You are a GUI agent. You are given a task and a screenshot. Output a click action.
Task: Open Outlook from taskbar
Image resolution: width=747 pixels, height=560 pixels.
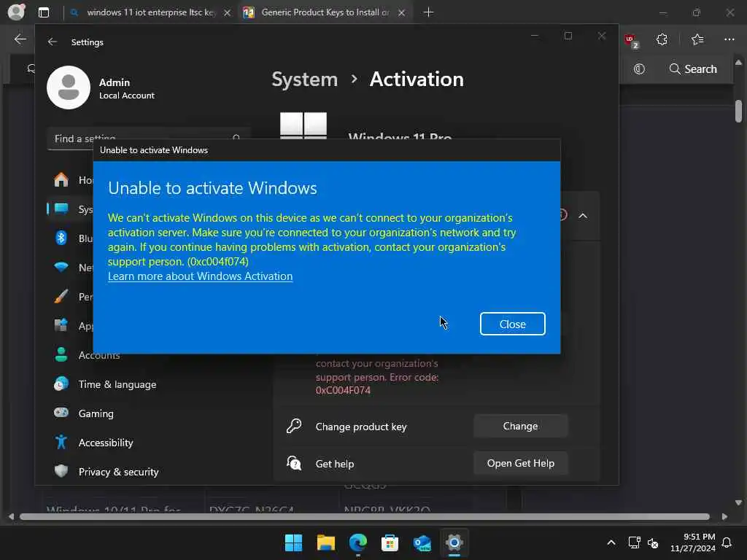[x=422, y=542]
